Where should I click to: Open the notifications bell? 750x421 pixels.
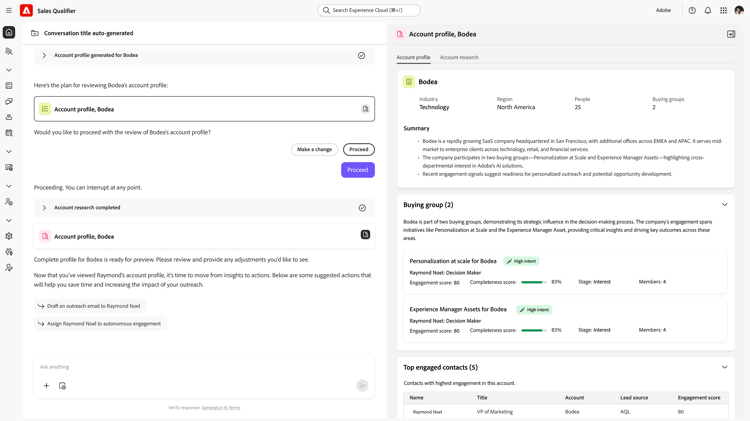coord(708,11)
